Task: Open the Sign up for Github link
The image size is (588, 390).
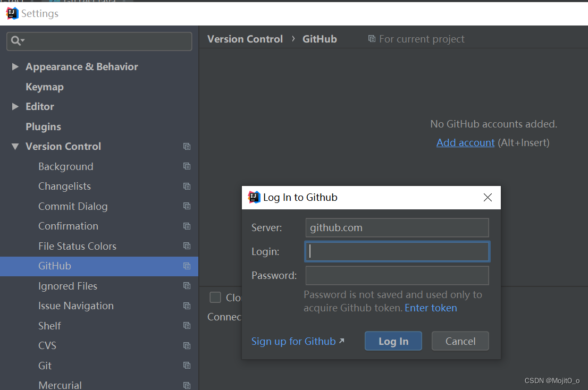Action: click(x=293, y=341)
